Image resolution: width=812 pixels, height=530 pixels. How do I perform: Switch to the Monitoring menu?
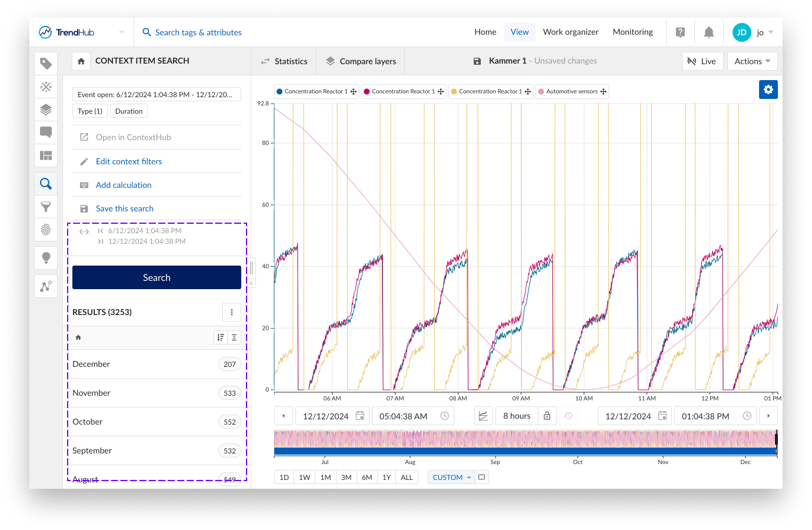633,32
